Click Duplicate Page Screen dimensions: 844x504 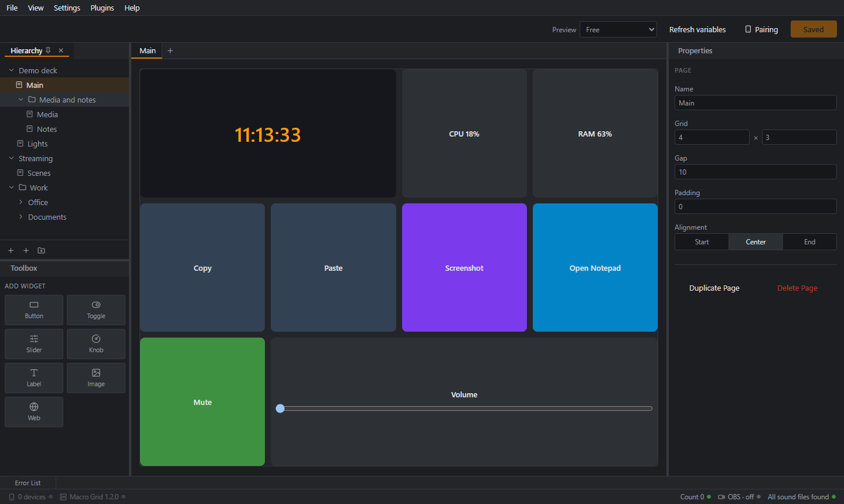[714, 288]
